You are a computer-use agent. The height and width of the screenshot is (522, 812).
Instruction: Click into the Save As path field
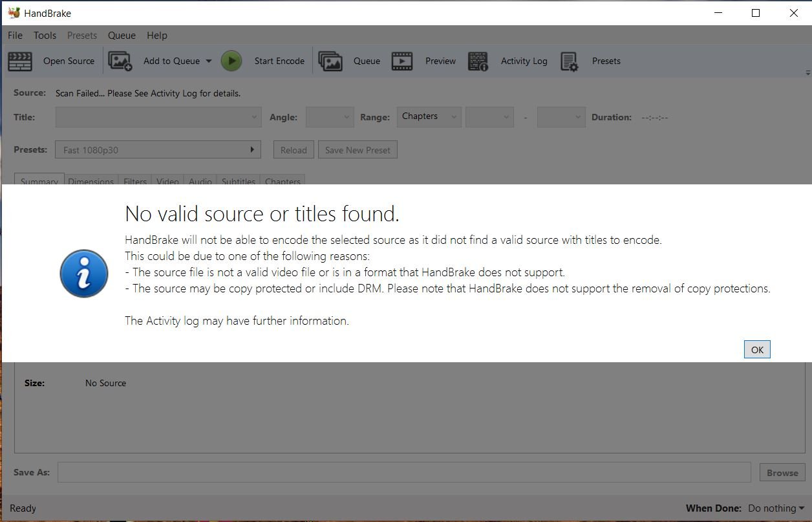[404, 472]
